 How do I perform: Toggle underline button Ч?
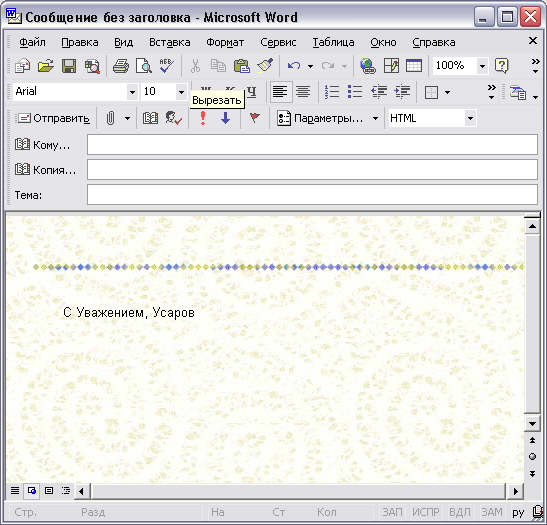(x=252, y=91)
